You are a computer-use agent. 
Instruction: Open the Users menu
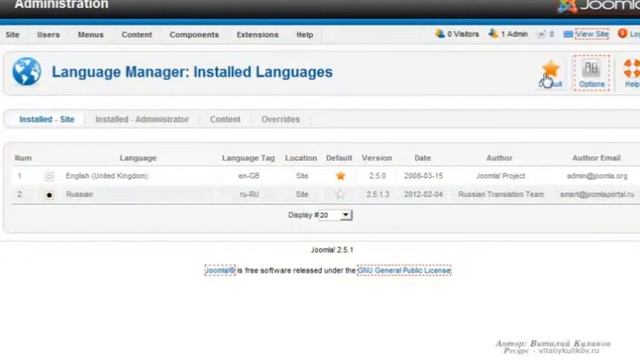[x=48, y=35]
